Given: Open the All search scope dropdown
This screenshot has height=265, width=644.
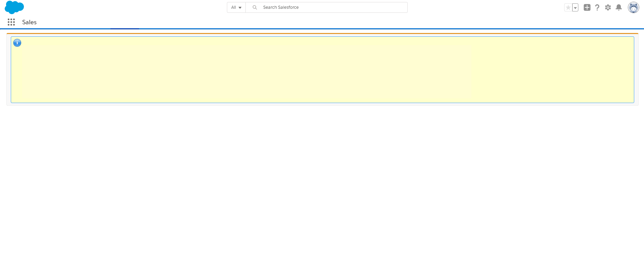Looking at the screenshot, I should tap(236, 7).
